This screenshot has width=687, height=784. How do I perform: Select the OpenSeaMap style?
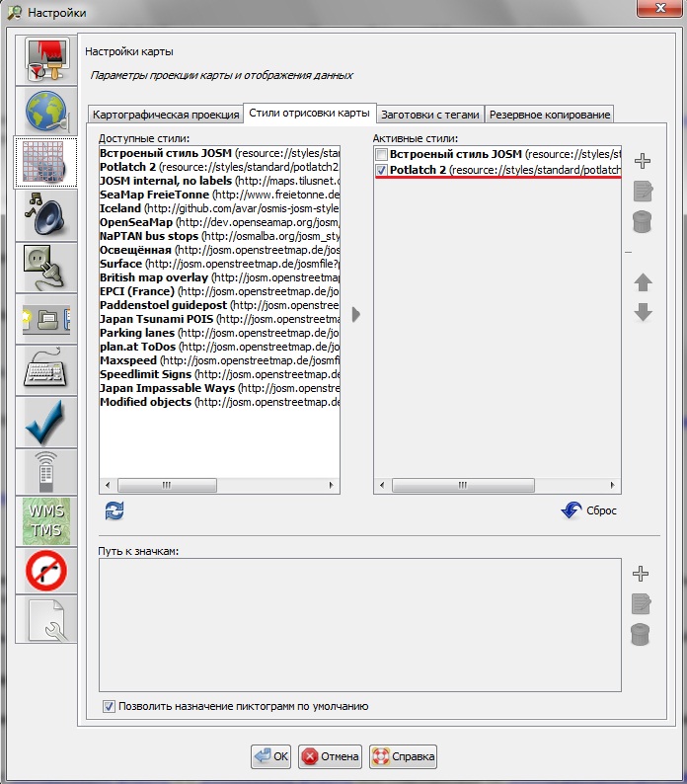(x=219, y=222)
